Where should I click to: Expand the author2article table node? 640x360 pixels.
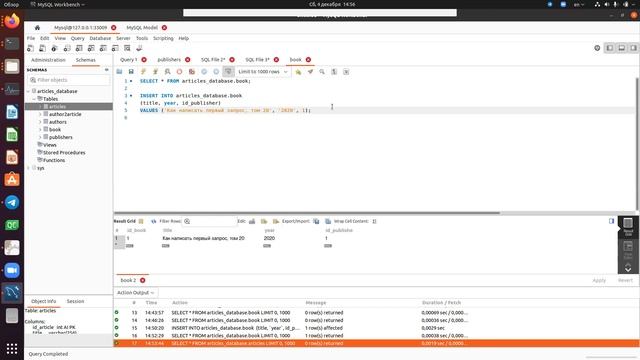click(40, 114)
